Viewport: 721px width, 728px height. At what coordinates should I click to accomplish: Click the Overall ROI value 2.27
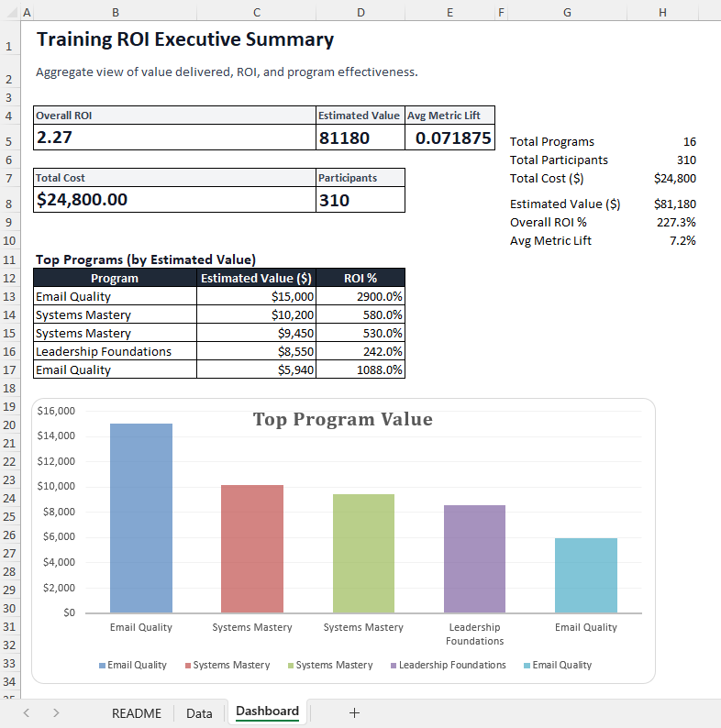[174, 137]
